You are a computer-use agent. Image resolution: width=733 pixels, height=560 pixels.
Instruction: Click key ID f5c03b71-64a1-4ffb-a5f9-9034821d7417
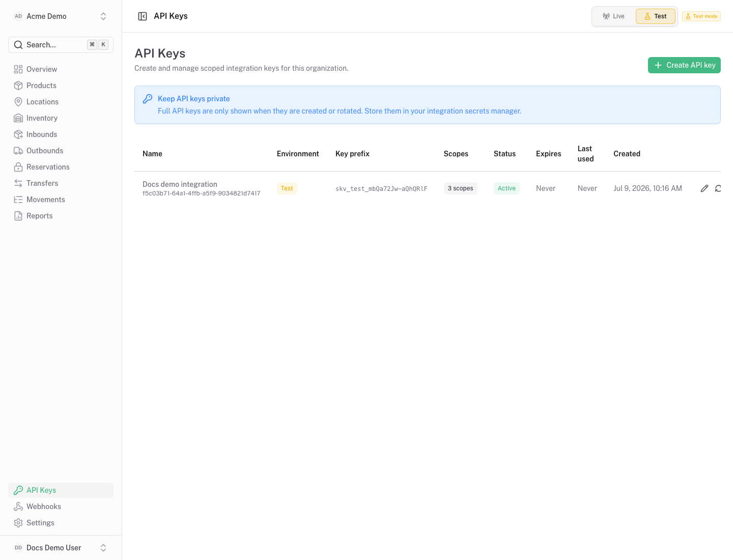tap(202, 193)
